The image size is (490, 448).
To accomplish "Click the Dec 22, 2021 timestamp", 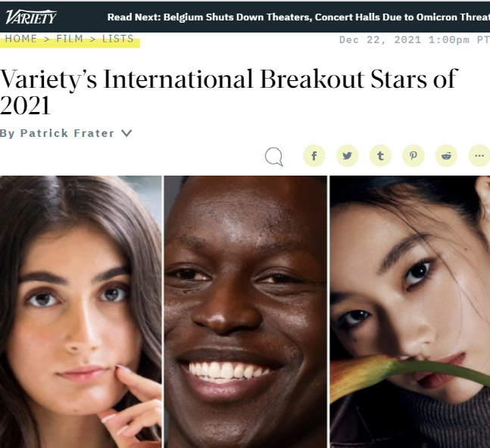I will pos(414,40).
